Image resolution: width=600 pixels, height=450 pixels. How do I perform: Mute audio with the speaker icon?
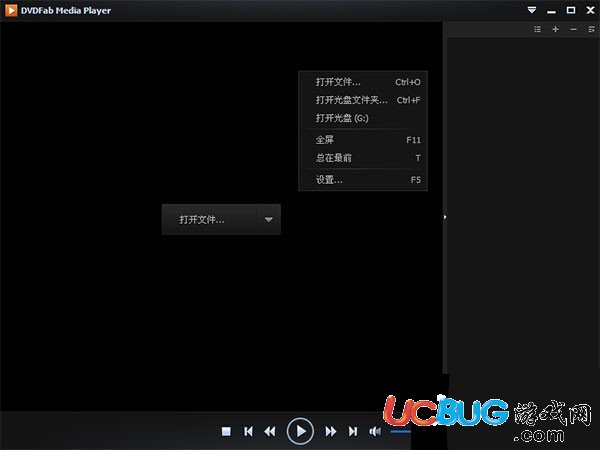[375, 432]
